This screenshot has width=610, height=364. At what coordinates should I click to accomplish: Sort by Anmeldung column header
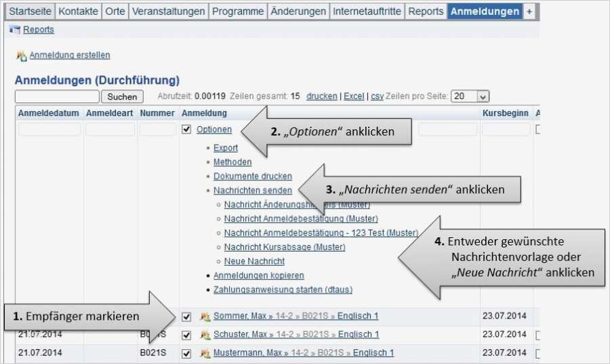click(x=204, y=113)
